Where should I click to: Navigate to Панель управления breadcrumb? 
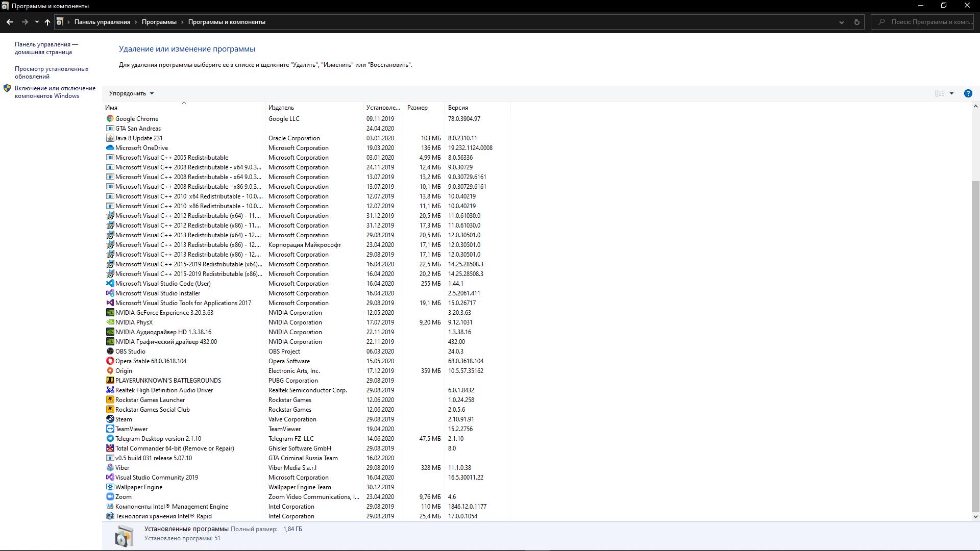[x=102, y=22]
